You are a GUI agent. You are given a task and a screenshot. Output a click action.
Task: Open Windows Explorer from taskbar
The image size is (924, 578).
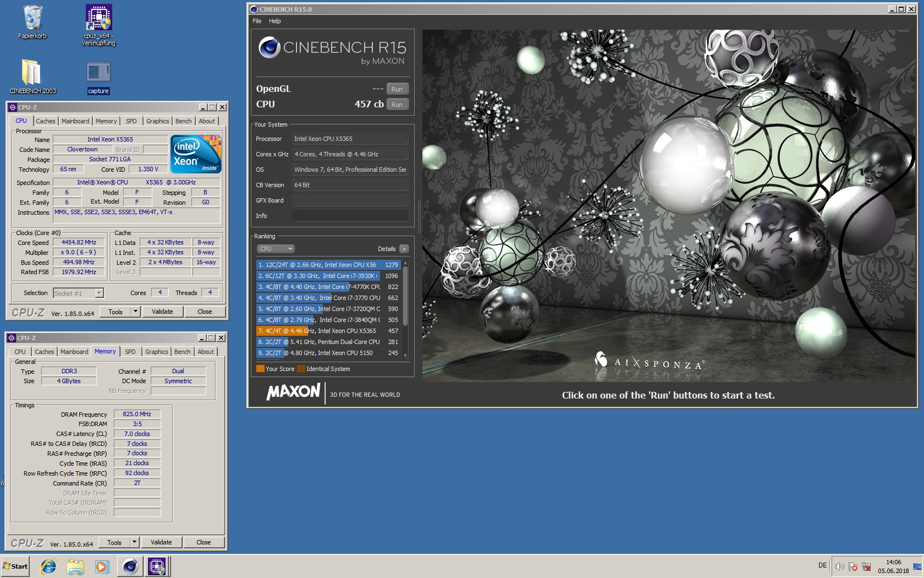pyautogui.click(x=75, y=566)
